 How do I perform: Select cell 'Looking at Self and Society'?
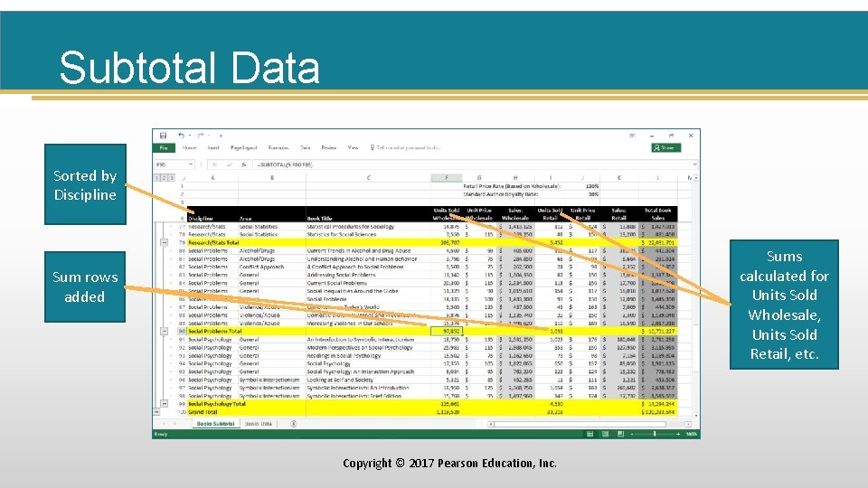click(x=368, y=380)
